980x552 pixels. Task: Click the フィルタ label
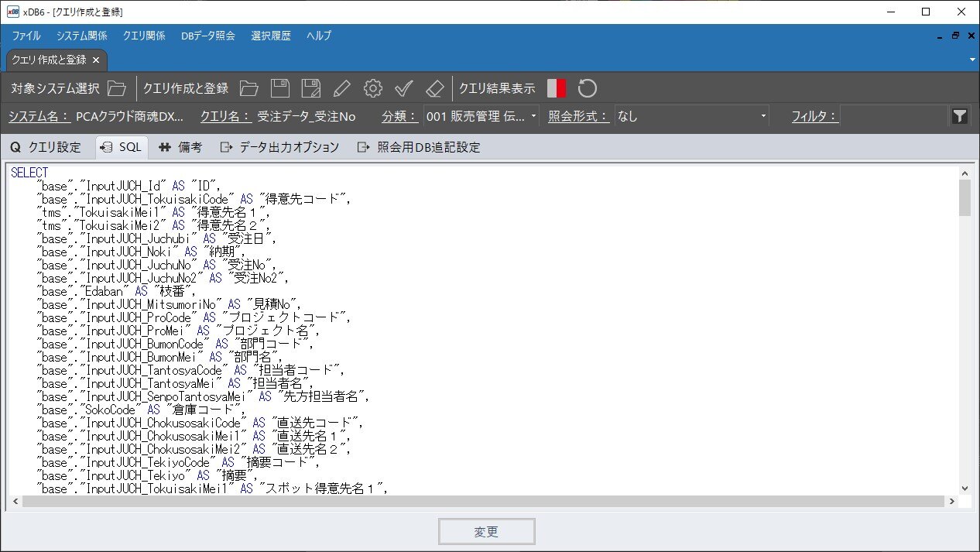click(814, 116)
